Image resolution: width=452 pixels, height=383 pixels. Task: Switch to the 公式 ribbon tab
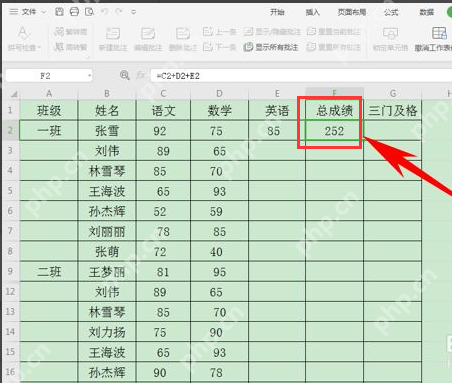coord(391,12)
